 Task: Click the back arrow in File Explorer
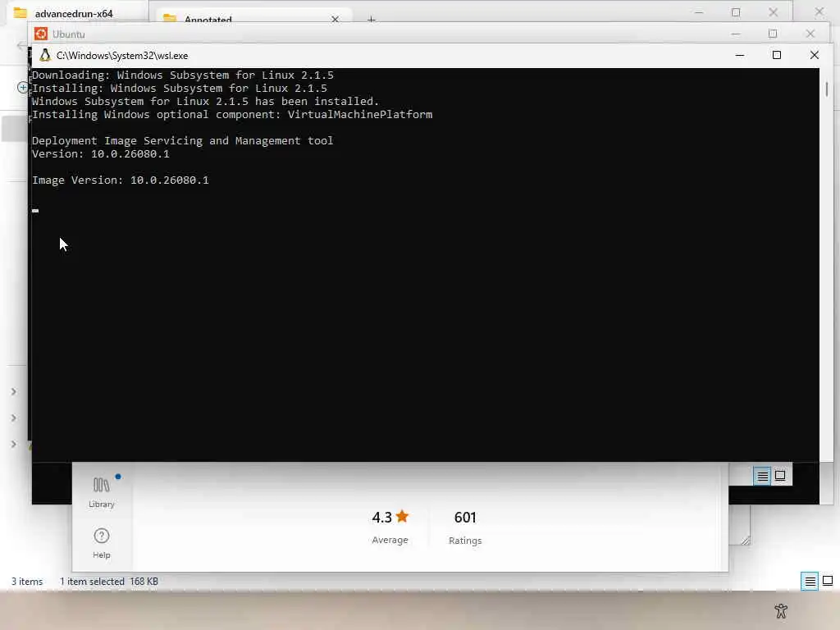point(21,46)
